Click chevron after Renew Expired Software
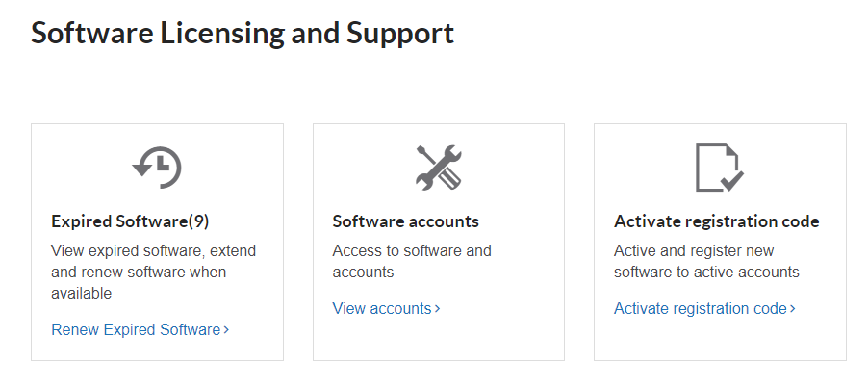This screenshot has height=390, width=868. tap(226, 330)
